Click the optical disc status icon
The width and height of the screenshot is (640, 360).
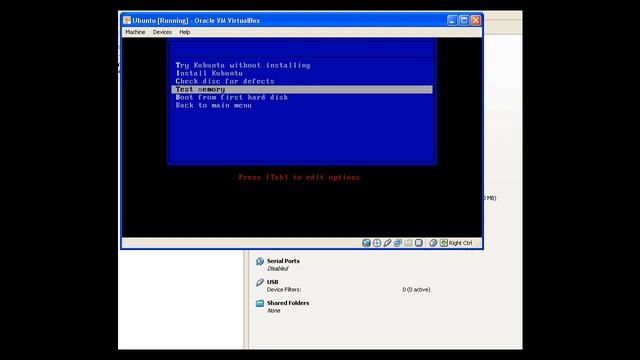[377, 243]
